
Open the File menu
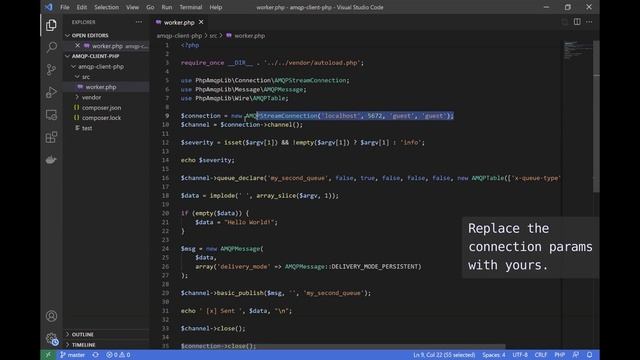click(64, 7)
